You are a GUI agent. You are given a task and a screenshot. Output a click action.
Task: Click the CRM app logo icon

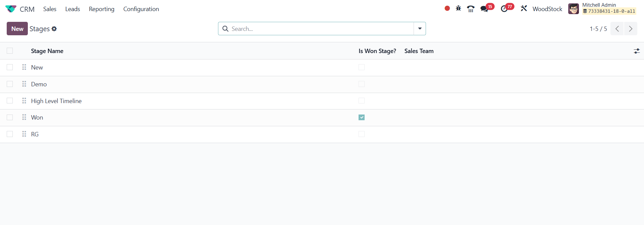[11, 9]
